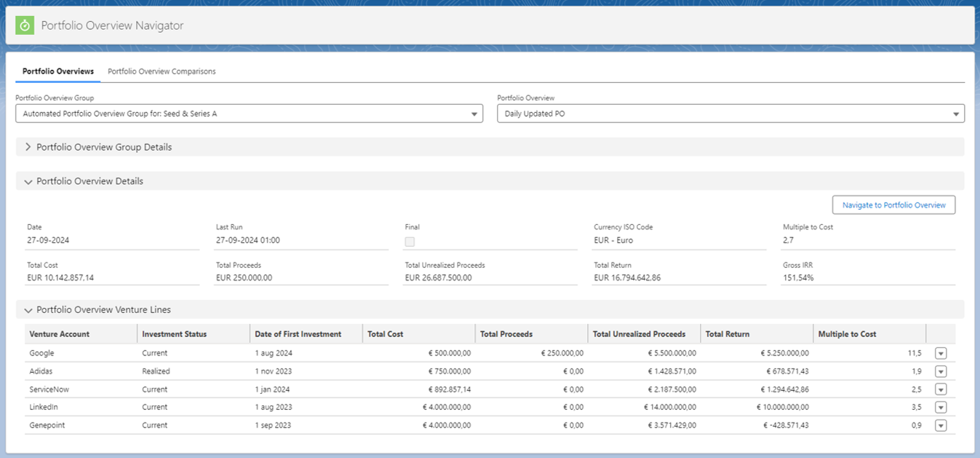The width and height of the screenshot is (980, 458).
Task: Click the Venture Account column header
Action: tap(60, 334)
